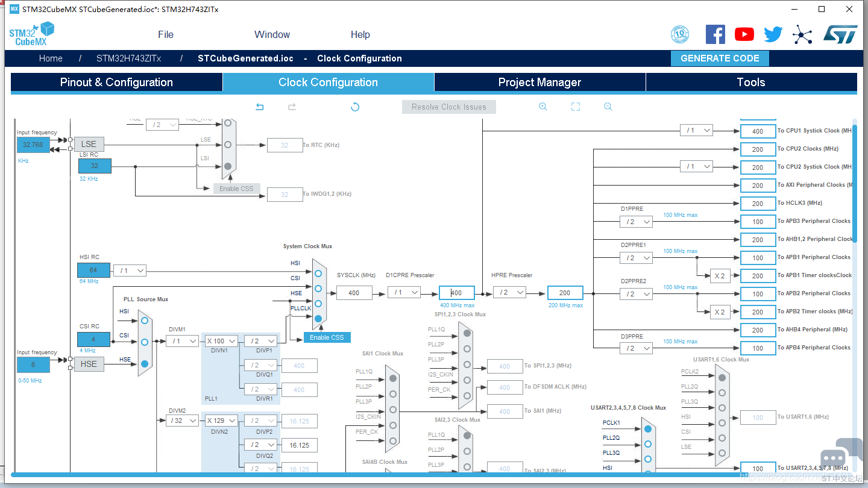
Task: Select HSE in PLL Source Mux
Action: pyautogui.click(x=145, y=364)
